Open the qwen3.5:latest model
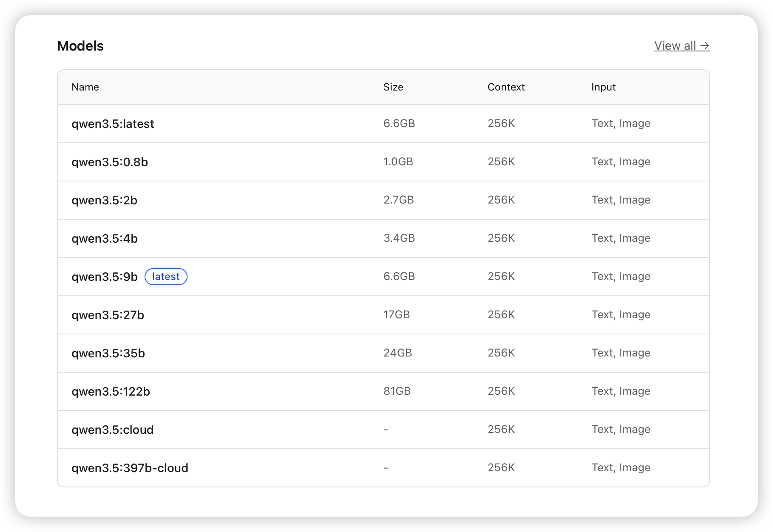 (x=113, y=124)
